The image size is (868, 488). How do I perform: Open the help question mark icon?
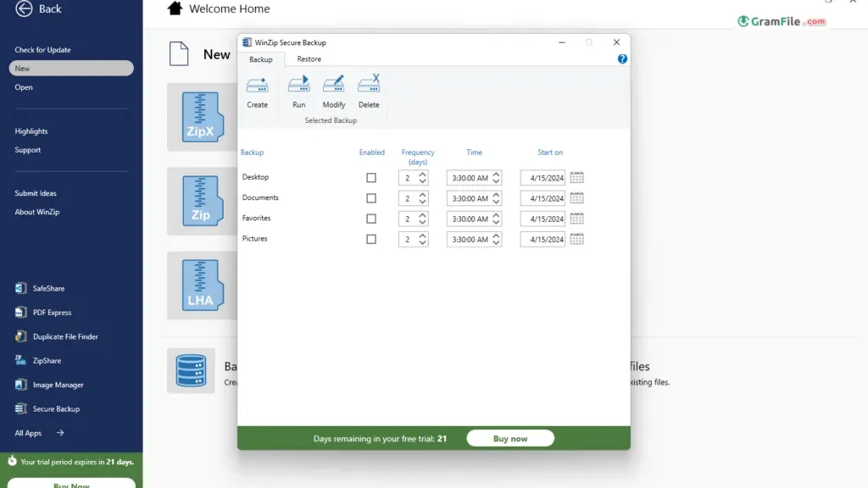[x=622, y=58]
